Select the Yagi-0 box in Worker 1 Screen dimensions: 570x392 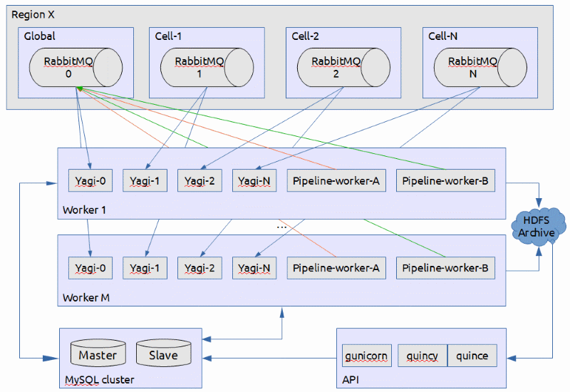point(90,181)
